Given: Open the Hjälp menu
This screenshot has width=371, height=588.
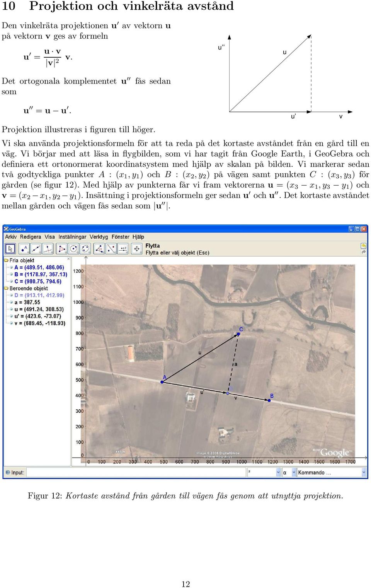Looking at the screenshot, I should coord(138,237).
